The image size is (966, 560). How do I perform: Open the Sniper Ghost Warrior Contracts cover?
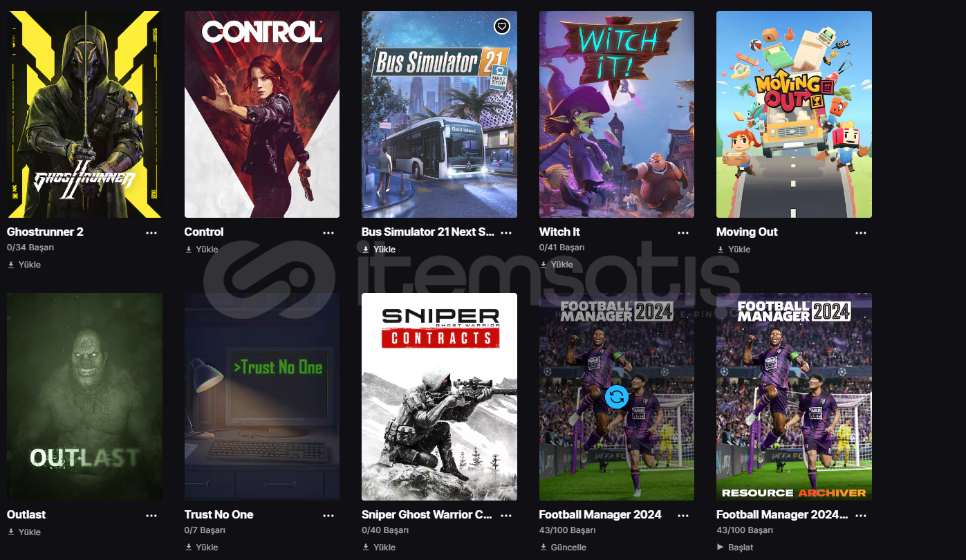pos(439,397)
